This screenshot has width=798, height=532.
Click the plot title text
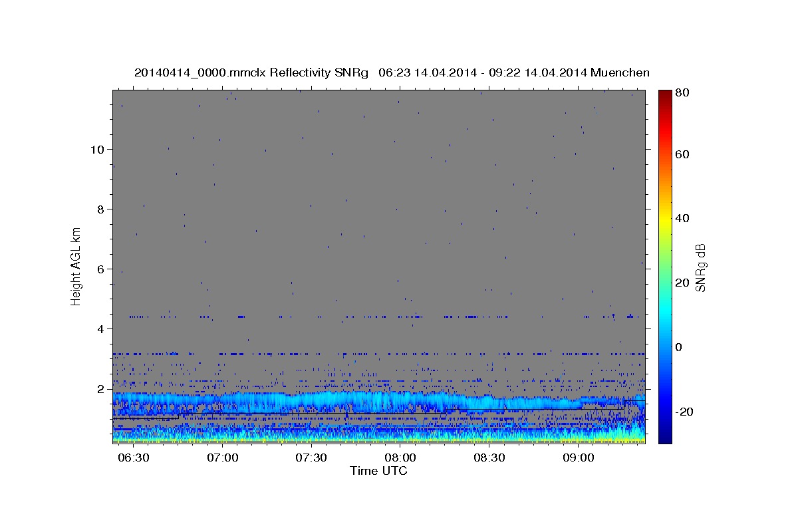click(x=392, y=72)
